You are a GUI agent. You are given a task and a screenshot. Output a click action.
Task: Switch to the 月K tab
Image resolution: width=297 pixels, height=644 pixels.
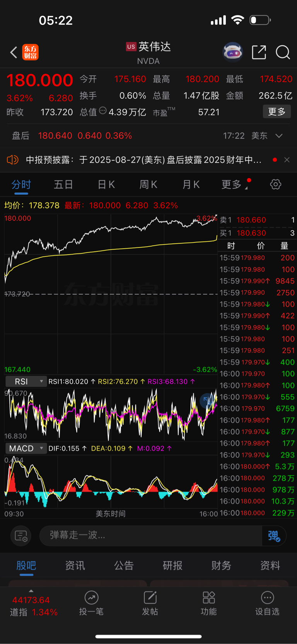tap(191, 184)
